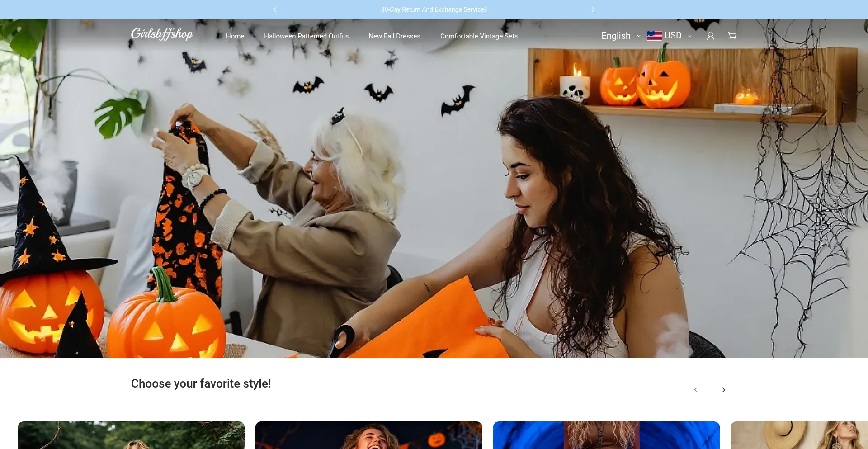
Task: Click the chevron beside USD
Action: (x=690, y=36)
